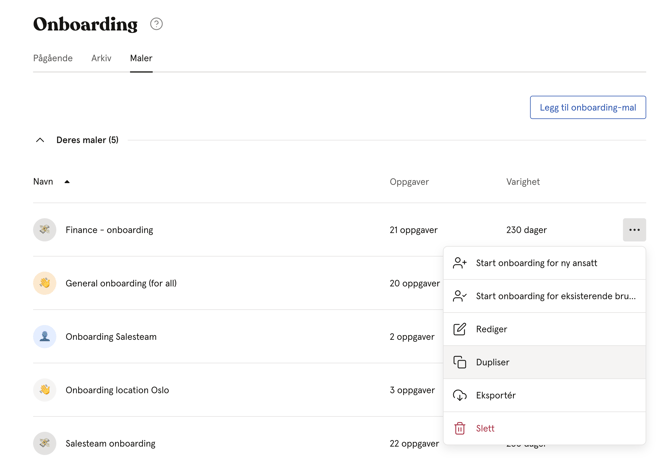Viewport: 670px width, 473px height.
Task: Select Eksportér from the context menu
Action: point(544,395)
